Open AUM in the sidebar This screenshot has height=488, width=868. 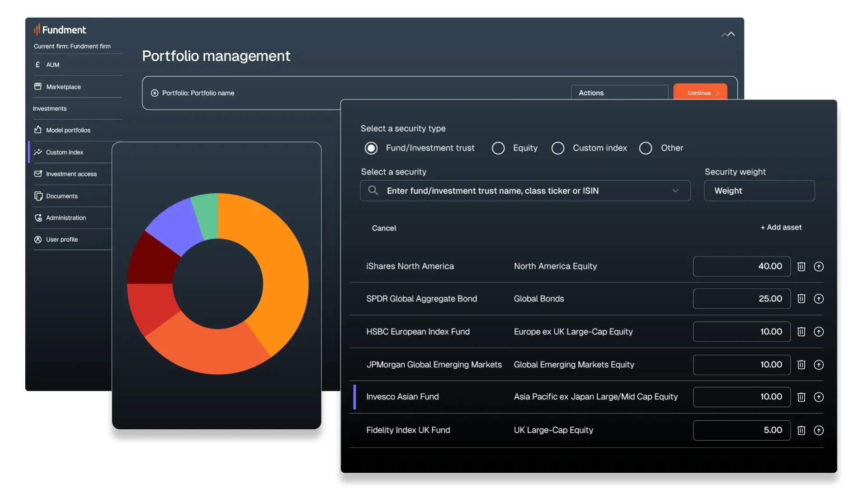coord(53,65)
